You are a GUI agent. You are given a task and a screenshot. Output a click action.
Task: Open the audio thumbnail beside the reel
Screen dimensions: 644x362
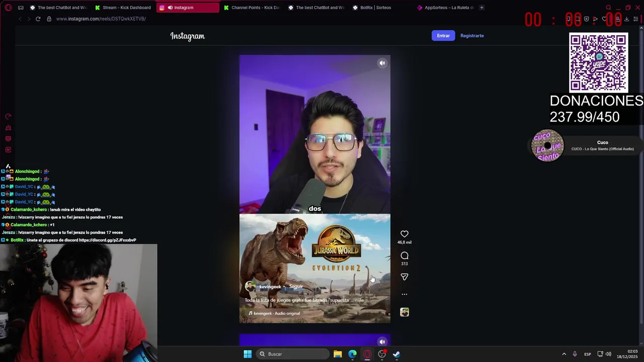tap(405, 312)
